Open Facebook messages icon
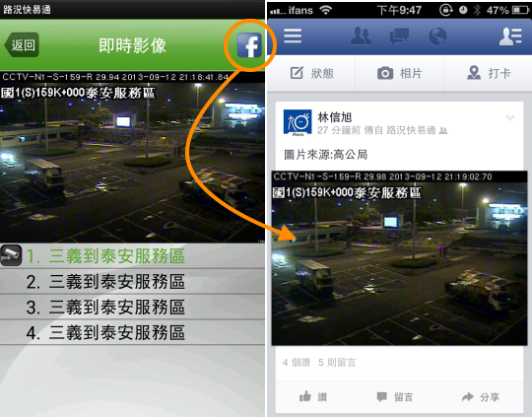Screen dimensions: 532x417 click(399, 36)
